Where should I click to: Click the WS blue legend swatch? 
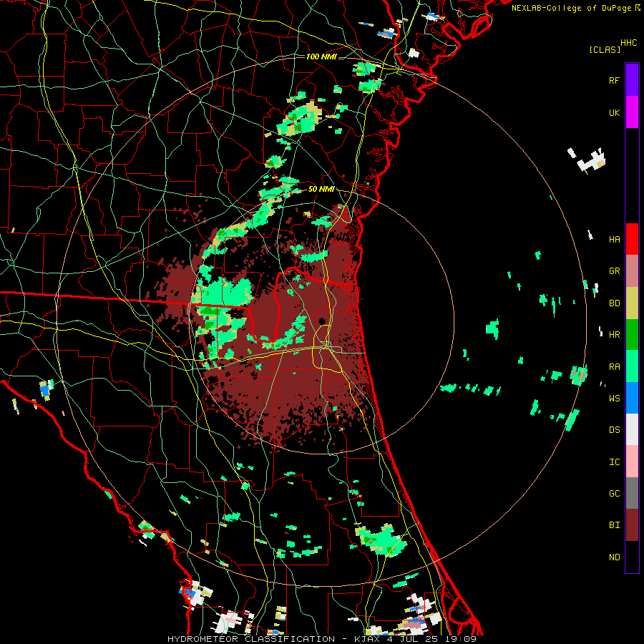click(x=632, y=398)
